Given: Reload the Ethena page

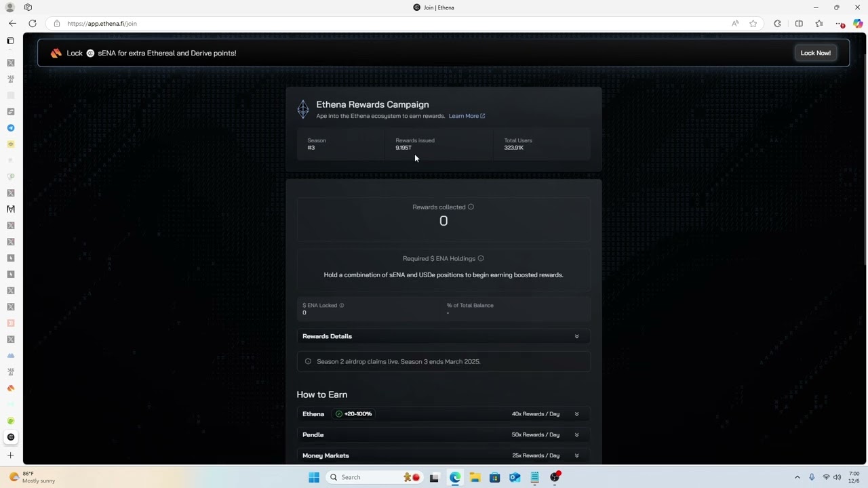Looking at the screenshot, I should click(32, 23).
